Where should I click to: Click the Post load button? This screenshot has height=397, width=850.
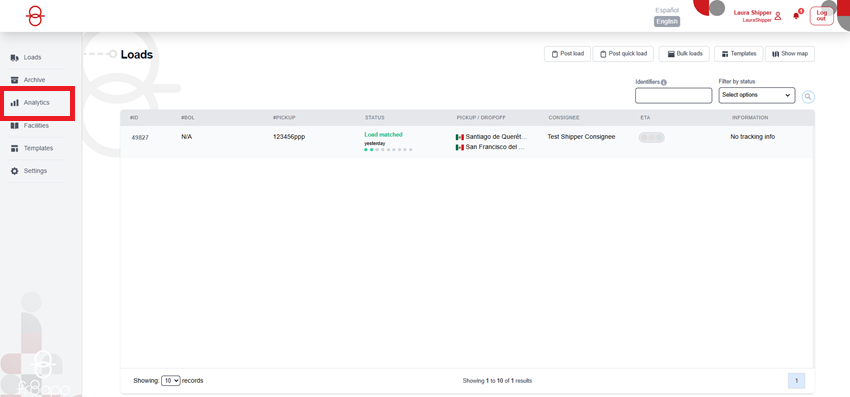click(567, 54)
